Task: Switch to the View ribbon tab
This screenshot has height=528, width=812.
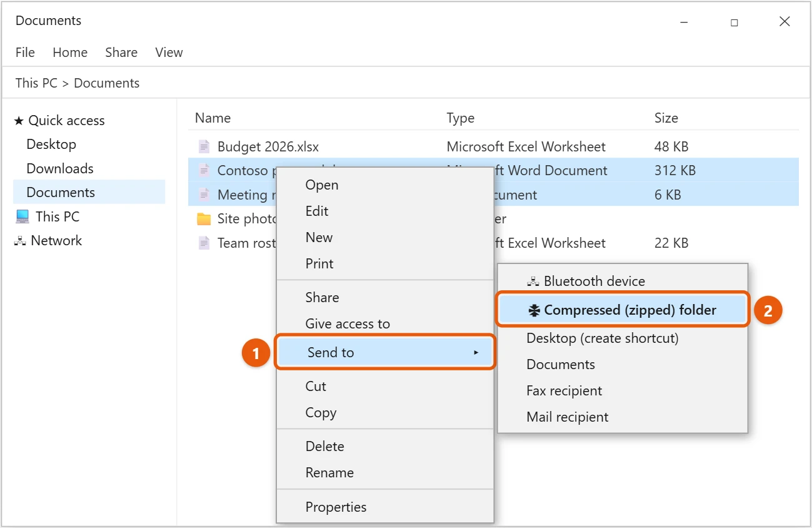Action: (x=169, y=53)
